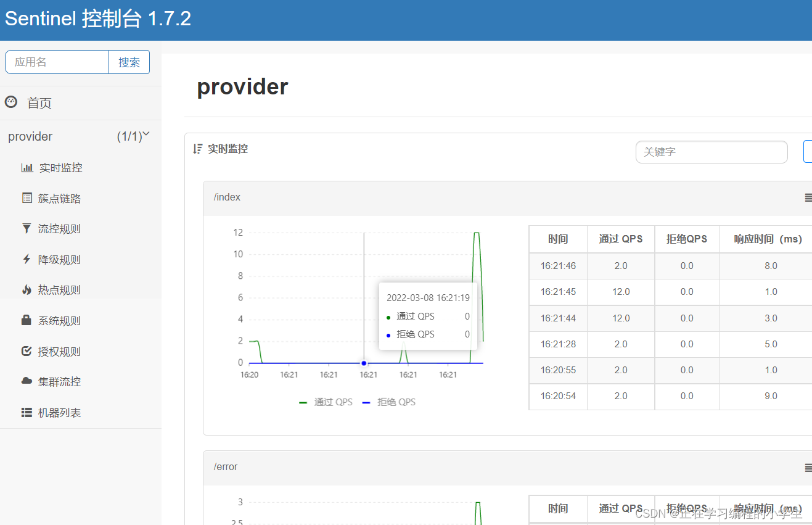This screenshot has width=812, height=525.
Task: Open 授权规则 in the sidebar
Action: coord(59,352)
